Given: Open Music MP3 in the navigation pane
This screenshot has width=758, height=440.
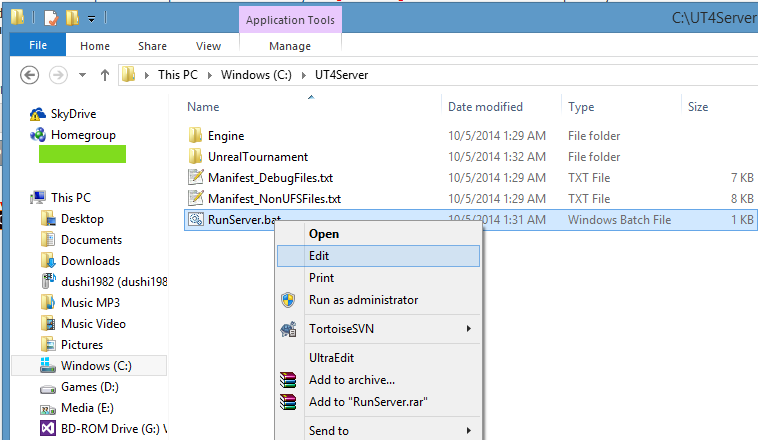Looking at the screenshot, I should pyautogui.click(x=90, y=303).
